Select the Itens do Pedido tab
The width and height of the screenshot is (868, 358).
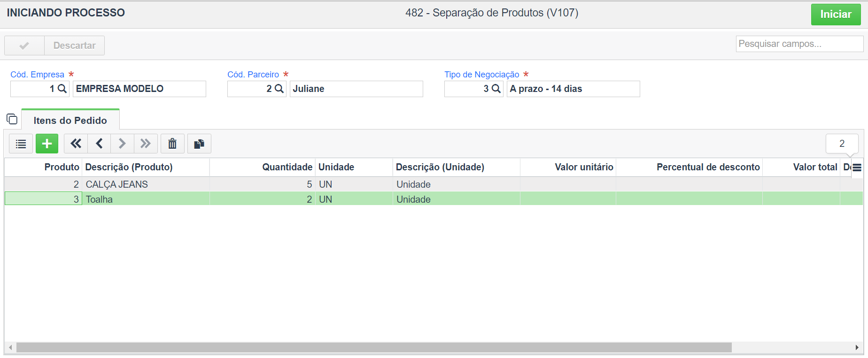70,120
